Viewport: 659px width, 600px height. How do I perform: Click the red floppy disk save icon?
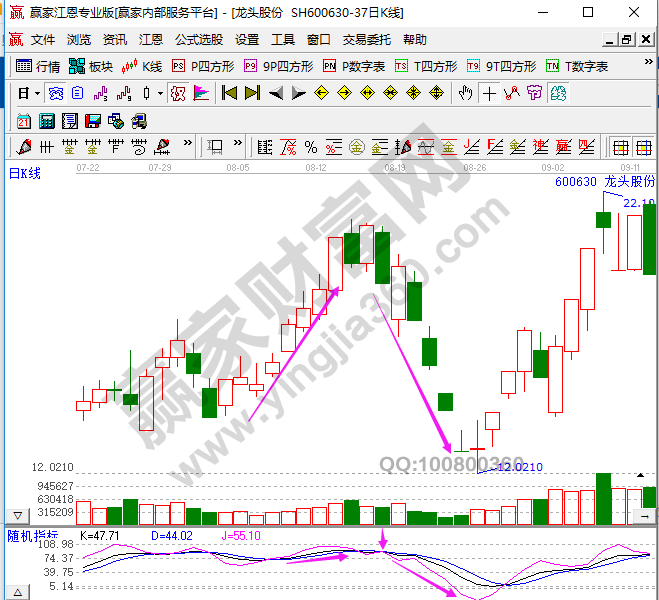tap(93, 121)
